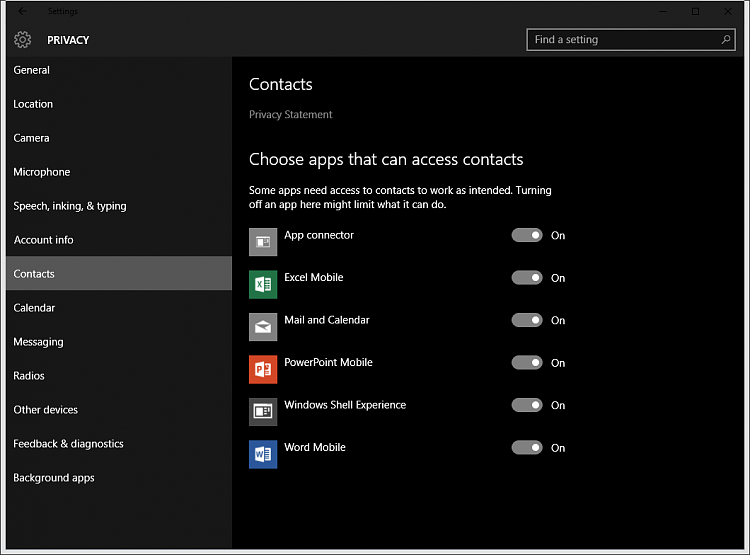Click the PowerPoint Mobile label
This screenshot has width=750, height=555.
click(328, 362)
